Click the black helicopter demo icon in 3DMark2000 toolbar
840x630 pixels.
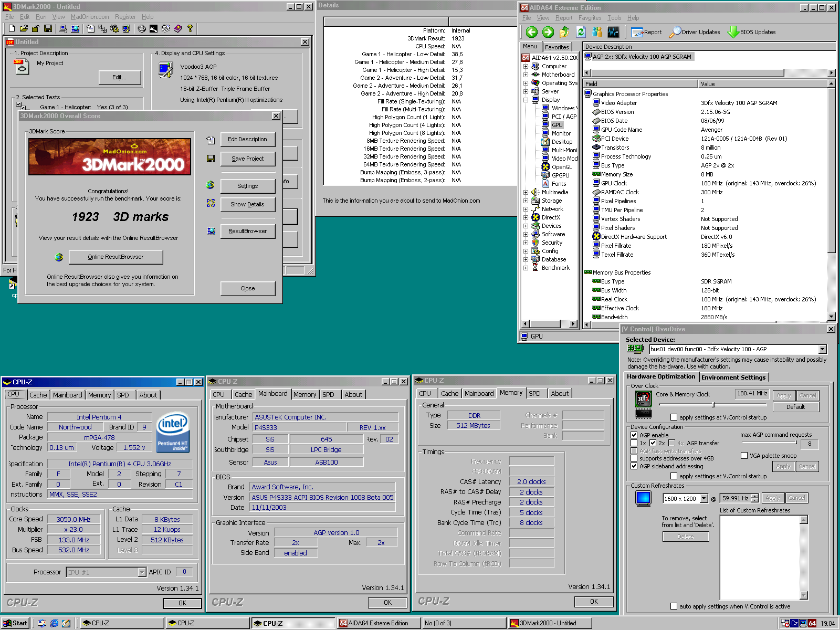pos(154,28)
